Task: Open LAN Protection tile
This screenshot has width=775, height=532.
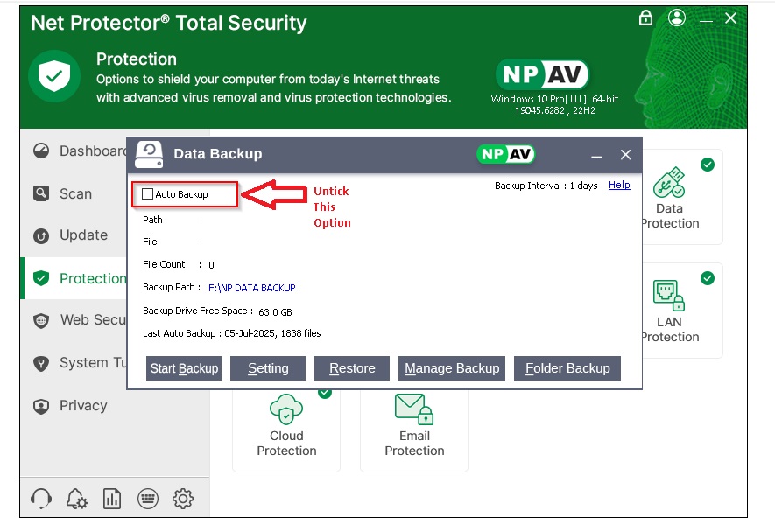Action: tap(669, 311)
